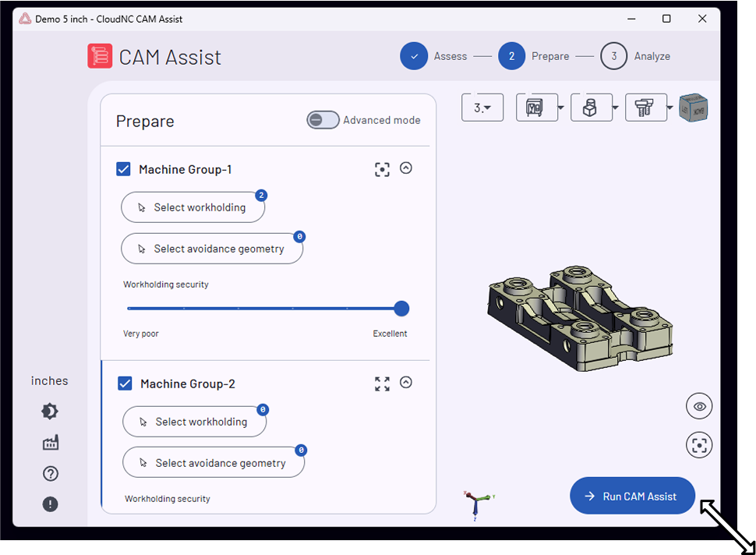Click Select avoidance geometry in Machine Group-1

(x=212, y=249)
